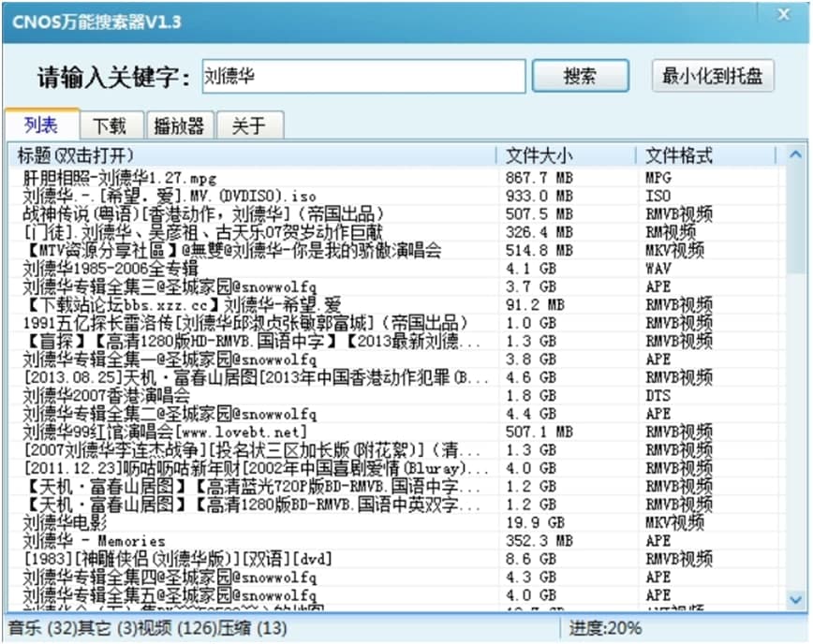Focus the keyword input field containing 刘德华
813x644 pixels.
click(x=363, y=76)
